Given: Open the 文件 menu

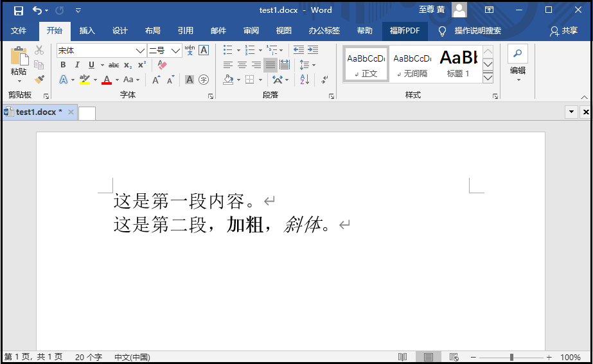Looking at the screenshot, I should click(x=19, y=31).
